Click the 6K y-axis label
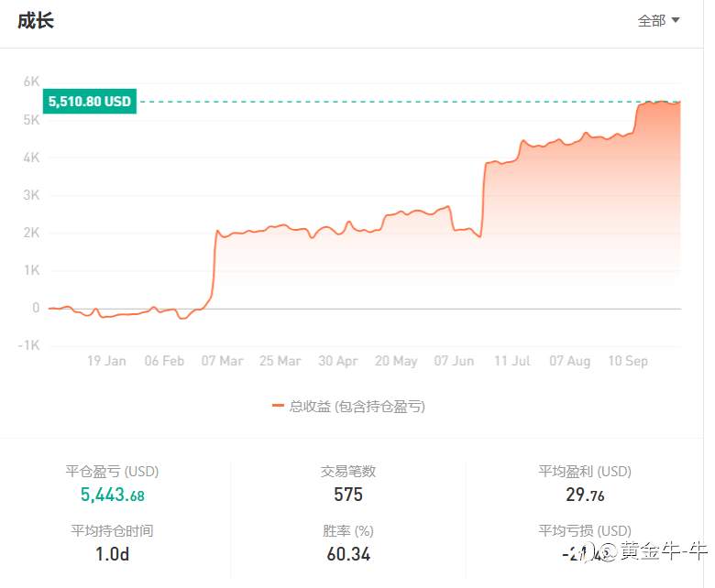Viewport: 715px width, 588px height. [31, 81]
